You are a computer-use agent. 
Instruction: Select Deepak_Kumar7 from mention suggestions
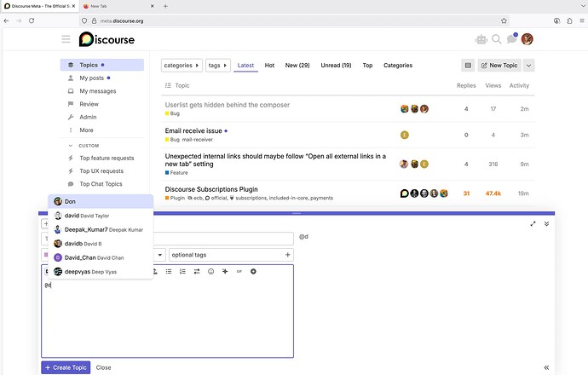101,229
